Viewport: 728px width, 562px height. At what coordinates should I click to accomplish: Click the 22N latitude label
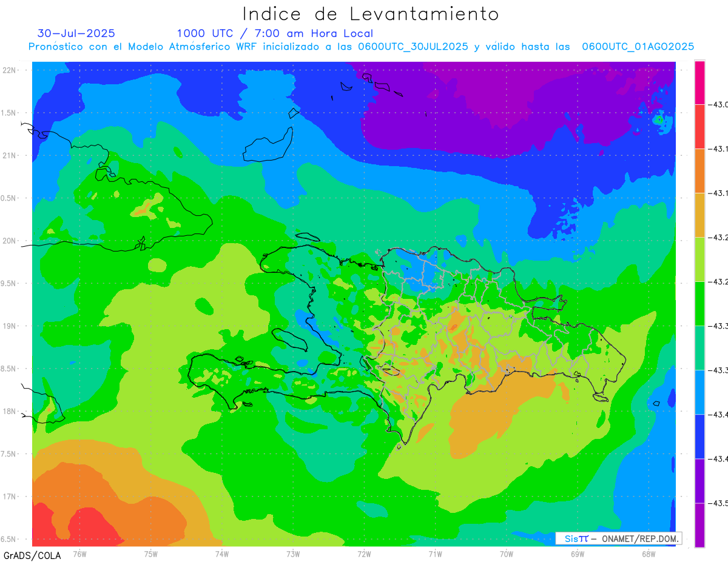pyautogui.click(x=10, y=70)
